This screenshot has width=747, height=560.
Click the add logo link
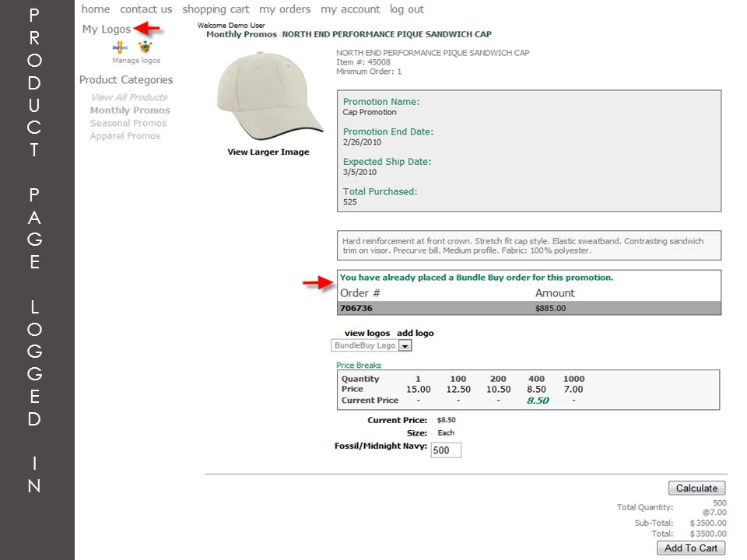pos(416,333)
